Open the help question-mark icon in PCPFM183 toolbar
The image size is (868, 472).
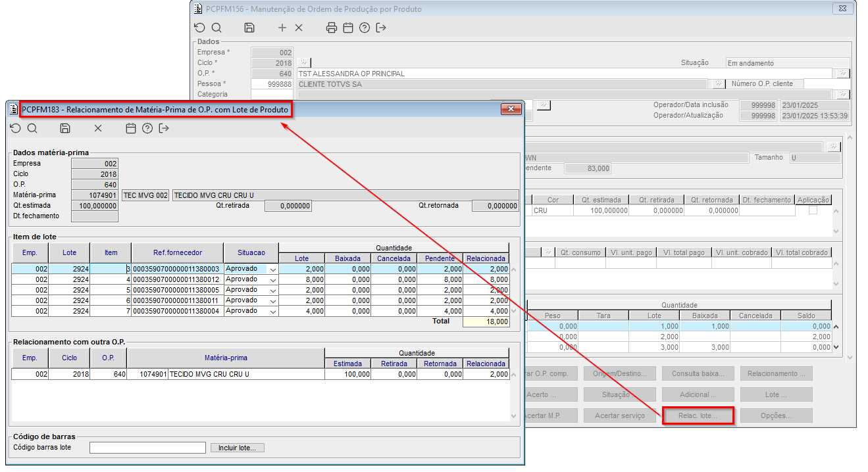[x=147, y=128]
